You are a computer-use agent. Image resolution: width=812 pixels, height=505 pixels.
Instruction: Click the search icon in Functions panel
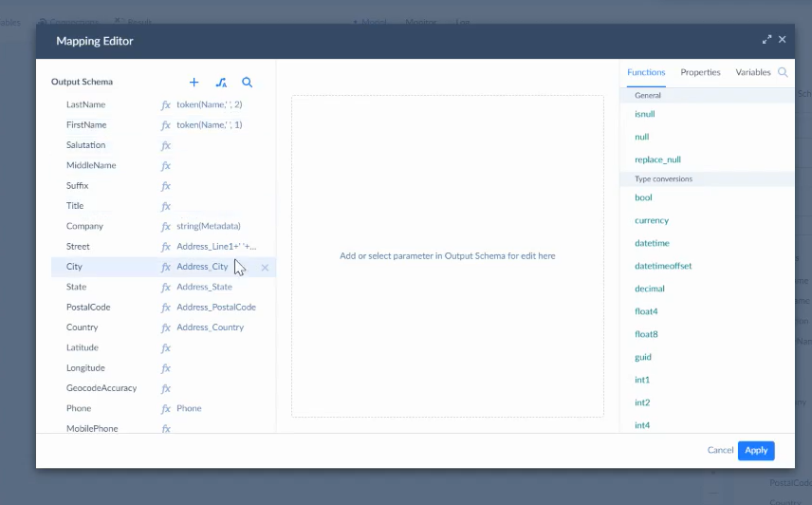(x=783, y=72)
